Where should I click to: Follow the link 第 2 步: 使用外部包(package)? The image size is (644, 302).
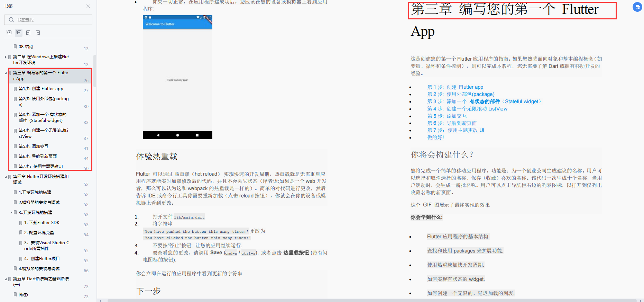click(461, 94)
